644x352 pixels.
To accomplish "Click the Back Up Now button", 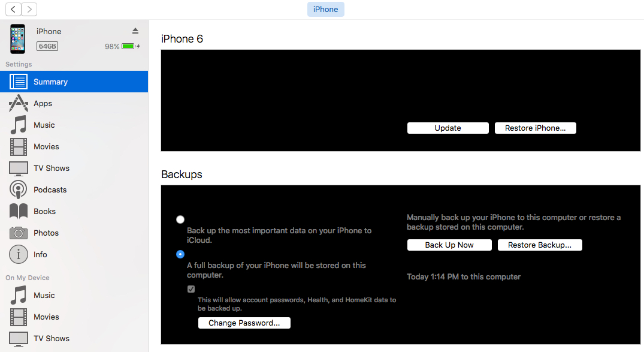I will (449, 245).
